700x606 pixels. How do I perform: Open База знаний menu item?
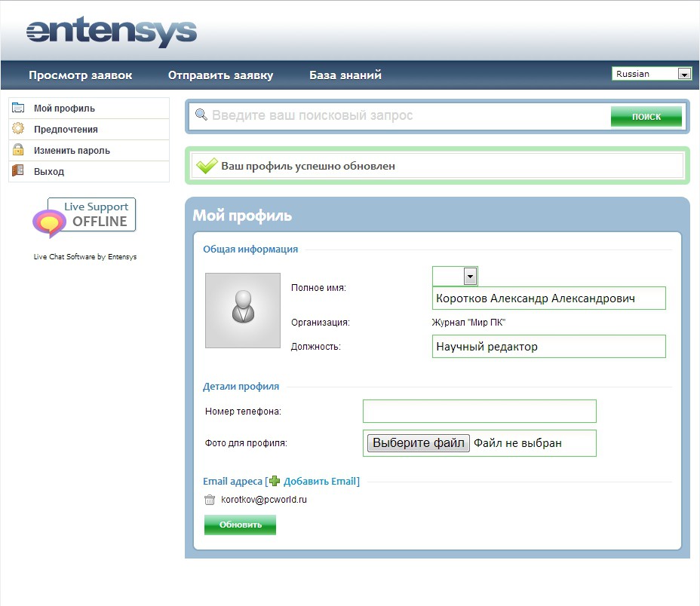pos(345,75)
